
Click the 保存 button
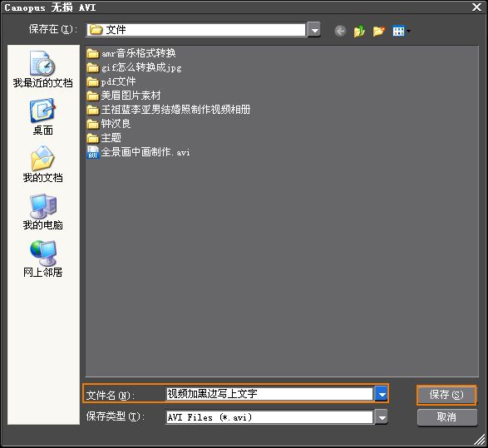click(446, 395)
